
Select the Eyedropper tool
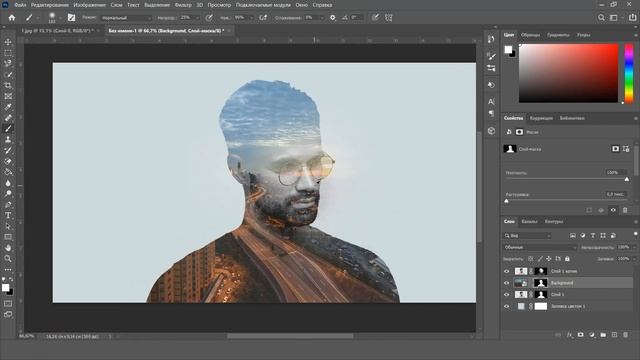8,107
